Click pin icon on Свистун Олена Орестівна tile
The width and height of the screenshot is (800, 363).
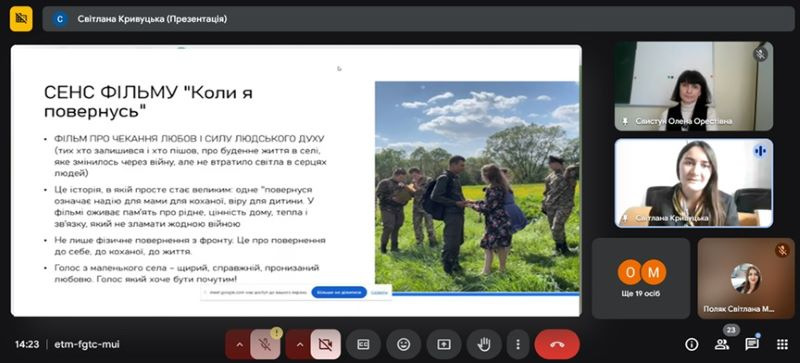pyautogui.click(x=625, y=122)
